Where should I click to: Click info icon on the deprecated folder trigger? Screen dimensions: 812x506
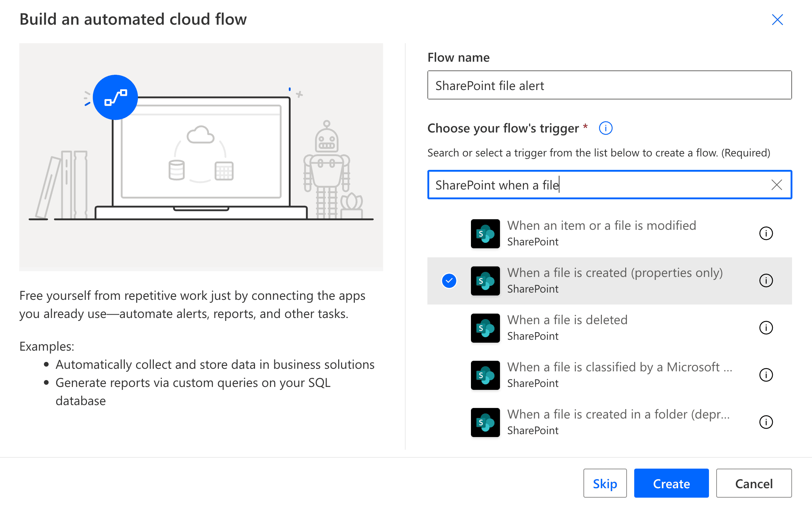click(766, 422)
